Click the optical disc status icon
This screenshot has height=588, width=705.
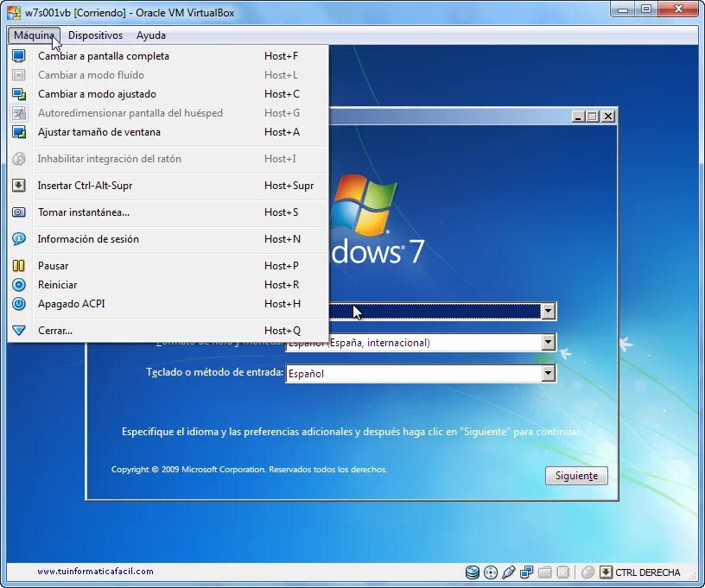491,572
